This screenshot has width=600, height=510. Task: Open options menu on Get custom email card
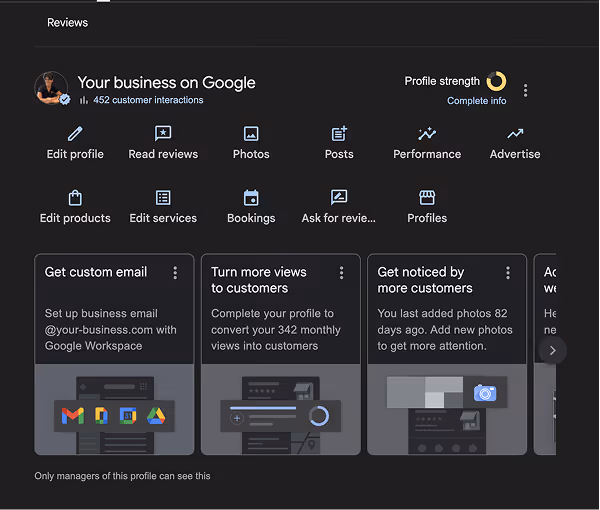[175, 273]
